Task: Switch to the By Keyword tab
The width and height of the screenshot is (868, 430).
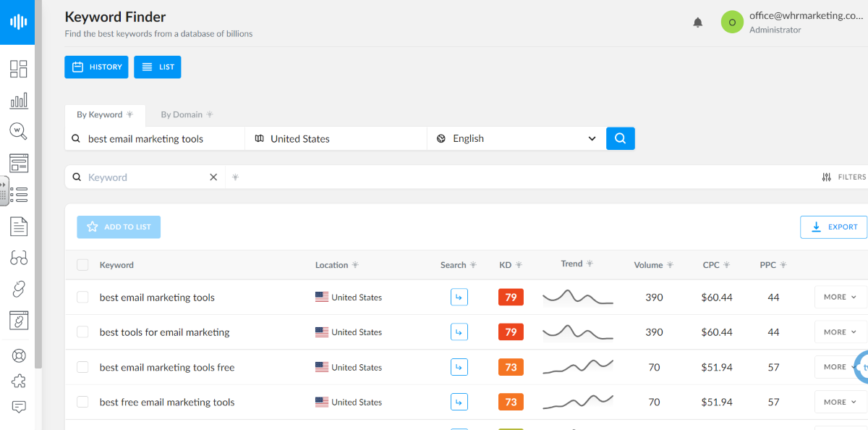Action: (105, 114)
